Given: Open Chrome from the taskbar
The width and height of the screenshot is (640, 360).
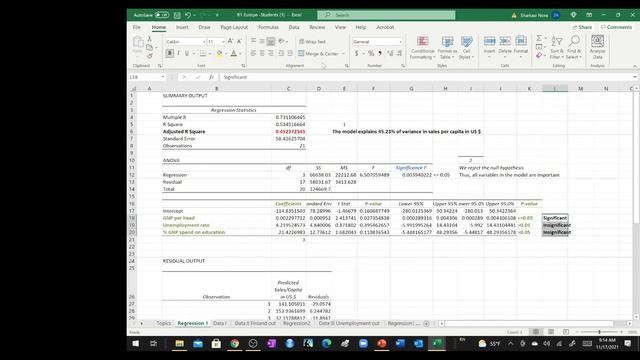Looking at the screenshot, I should tap(234, 344).
